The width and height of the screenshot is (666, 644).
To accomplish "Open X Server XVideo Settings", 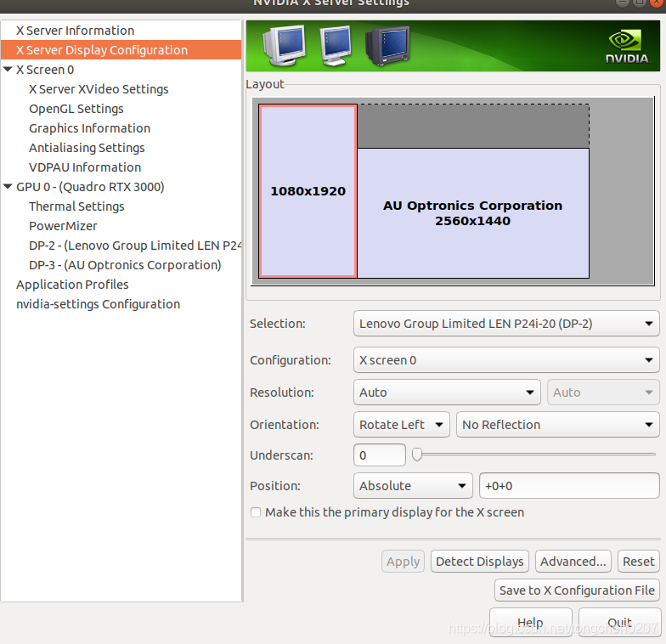I will coord(99,89).
